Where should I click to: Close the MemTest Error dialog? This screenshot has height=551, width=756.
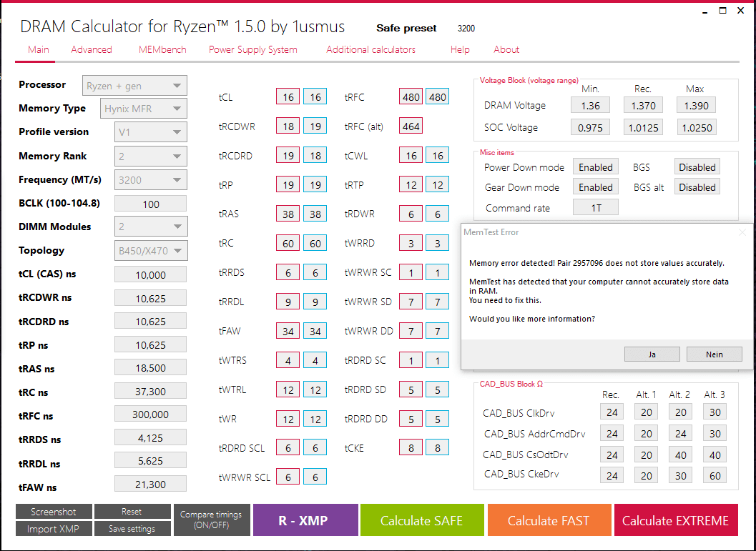click(742, 233)
